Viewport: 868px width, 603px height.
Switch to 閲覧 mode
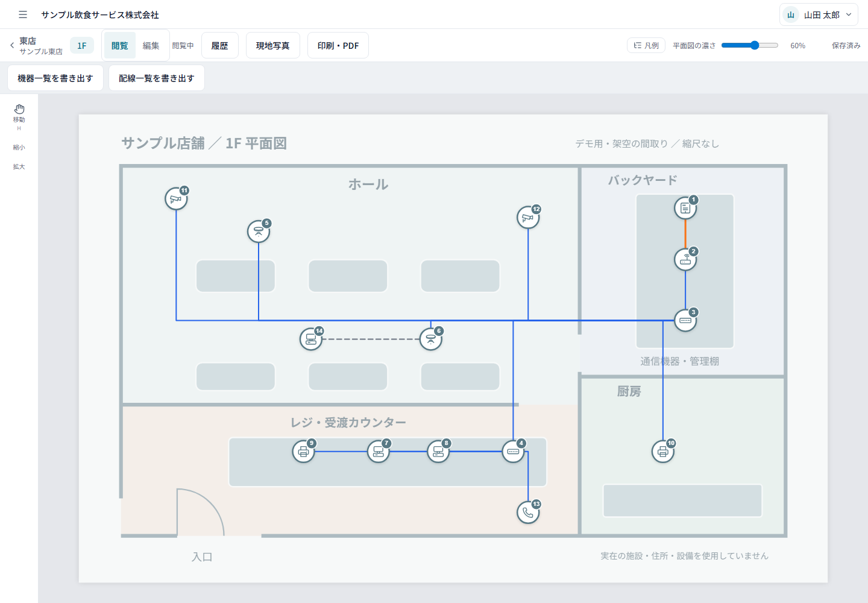(120, 45)
